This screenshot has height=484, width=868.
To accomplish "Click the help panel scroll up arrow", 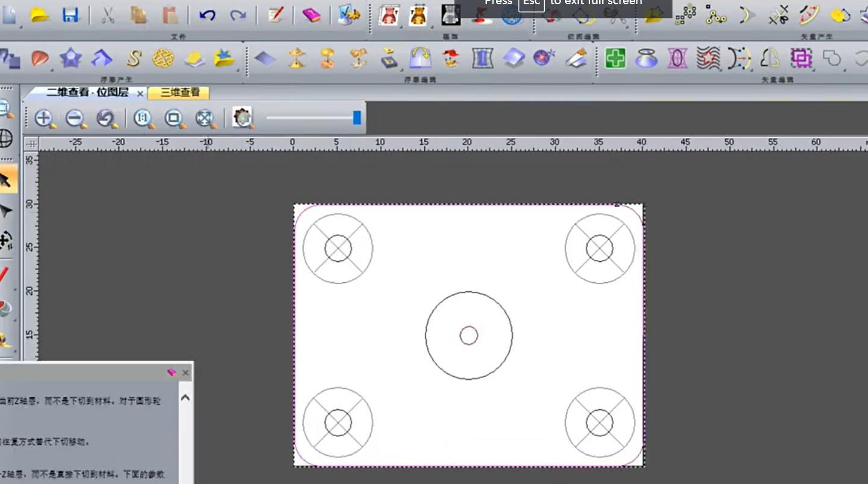I will (185, 397).
